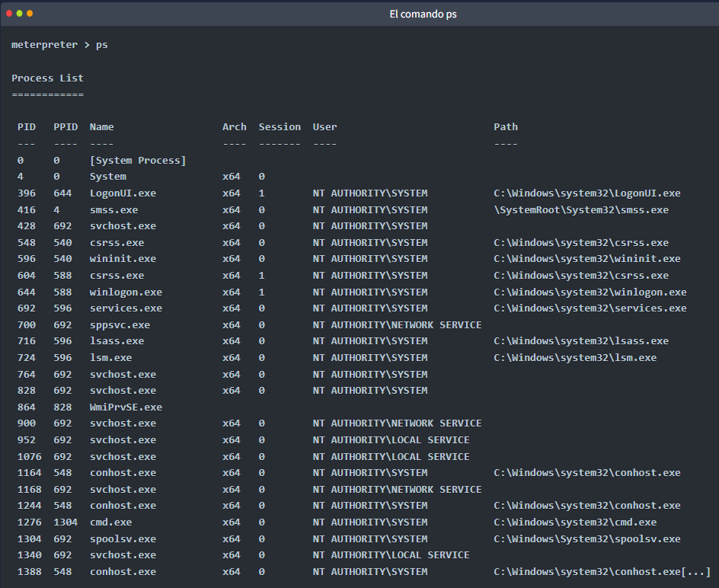This screenshot has width=719, height=588.
Task: Click PID 1076 of svchost.exe
Action: click(x=30, y=457)
